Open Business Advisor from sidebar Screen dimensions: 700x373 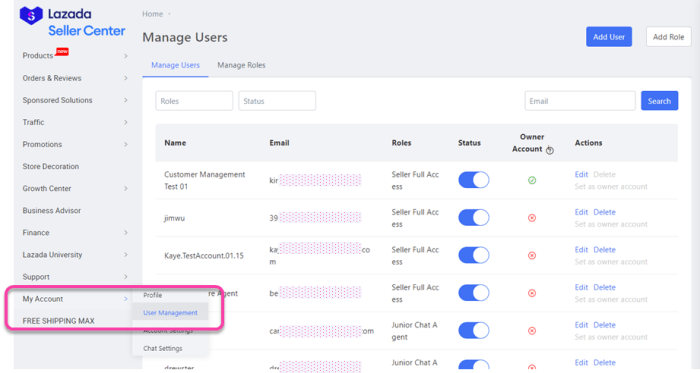click(x=52, y=211)
